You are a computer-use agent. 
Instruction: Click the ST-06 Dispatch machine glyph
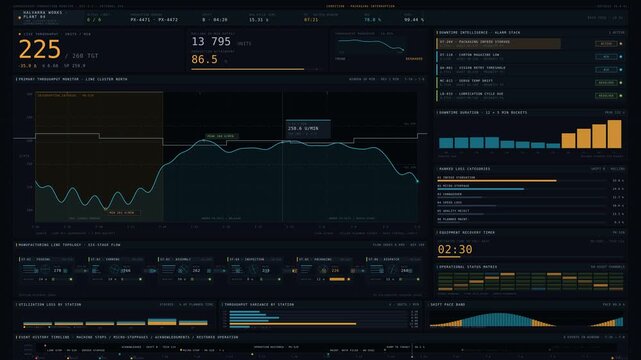(392, 270)
